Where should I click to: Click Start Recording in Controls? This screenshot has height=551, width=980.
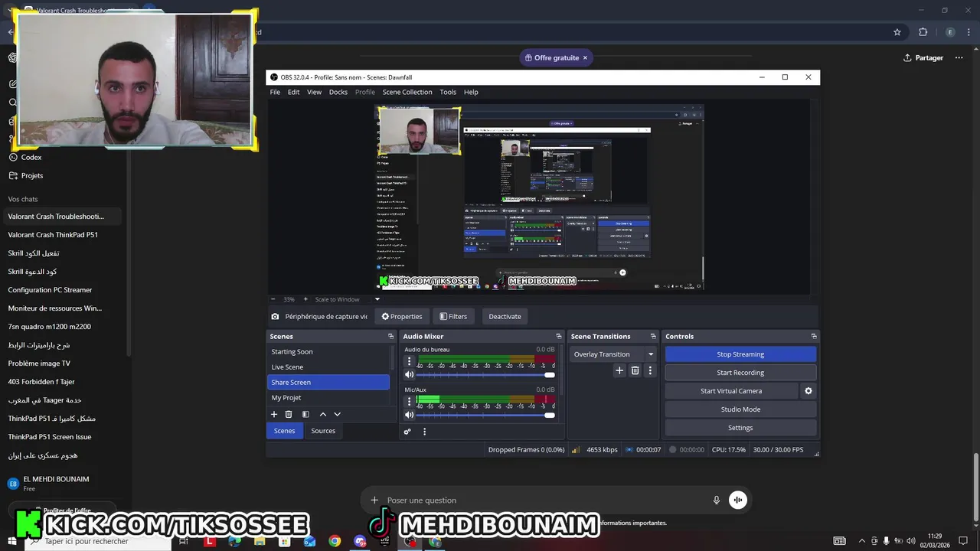point(740,373)
